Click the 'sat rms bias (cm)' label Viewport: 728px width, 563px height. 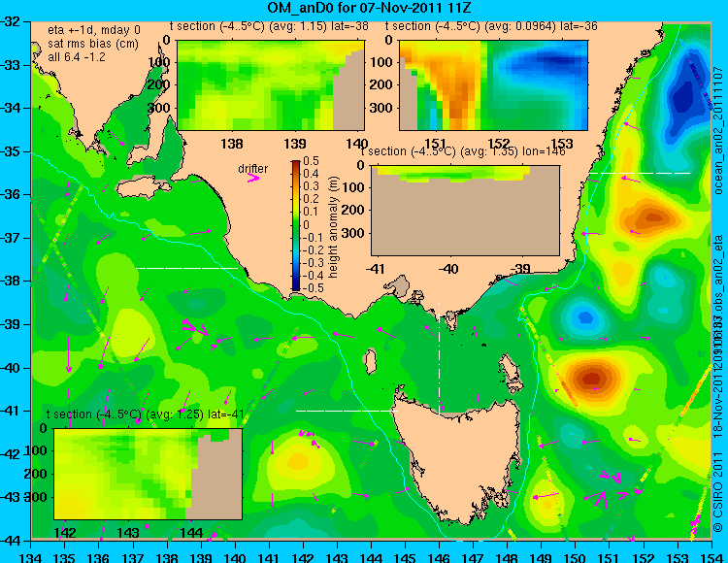tap(93, 44)
